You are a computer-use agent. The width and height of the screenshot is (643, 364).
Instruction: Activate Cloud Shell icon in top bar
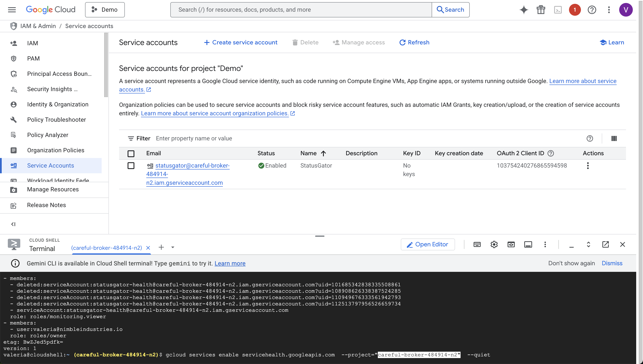(x=558, y=10)
